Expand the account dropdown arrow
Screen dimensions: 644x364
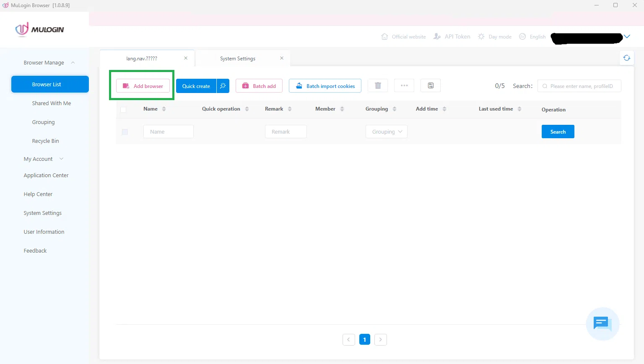tap(627, 37)
